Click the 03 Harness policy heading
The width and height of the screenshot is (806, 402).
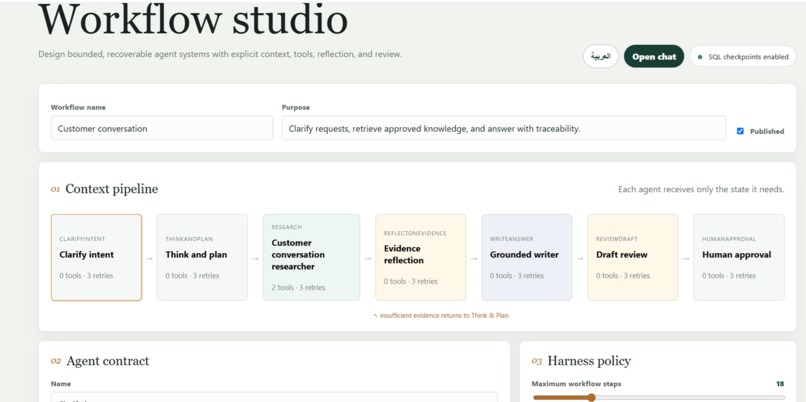click(581, 361)
